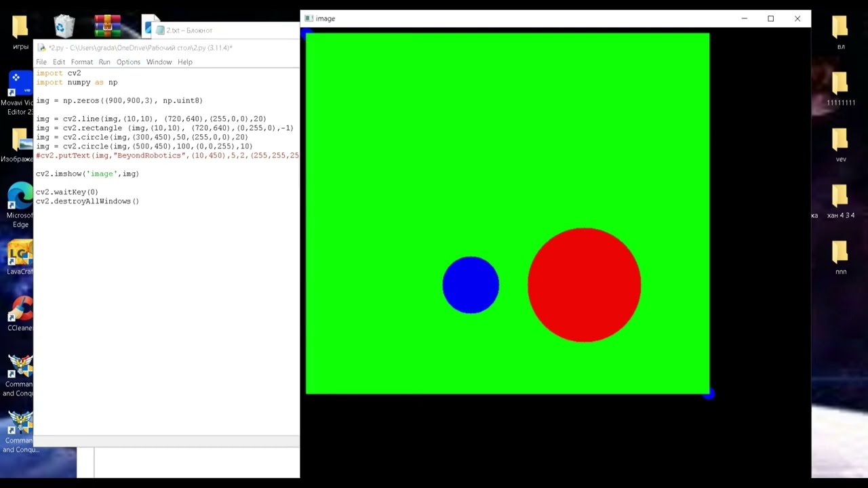The image size is (868, 488).
Task: Open the Run menu in IDLE
Action: click(104, 62)
